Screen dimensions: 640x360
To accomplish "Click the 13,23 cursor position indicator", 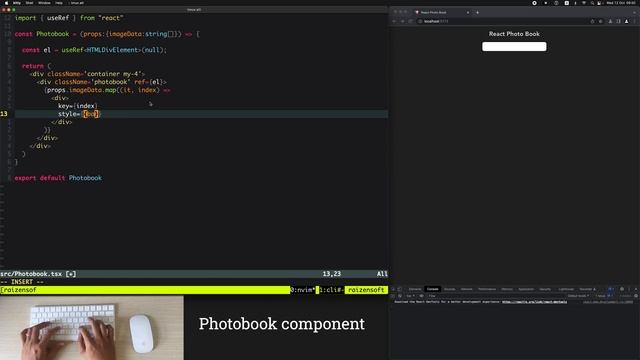I will coord(331,274).
